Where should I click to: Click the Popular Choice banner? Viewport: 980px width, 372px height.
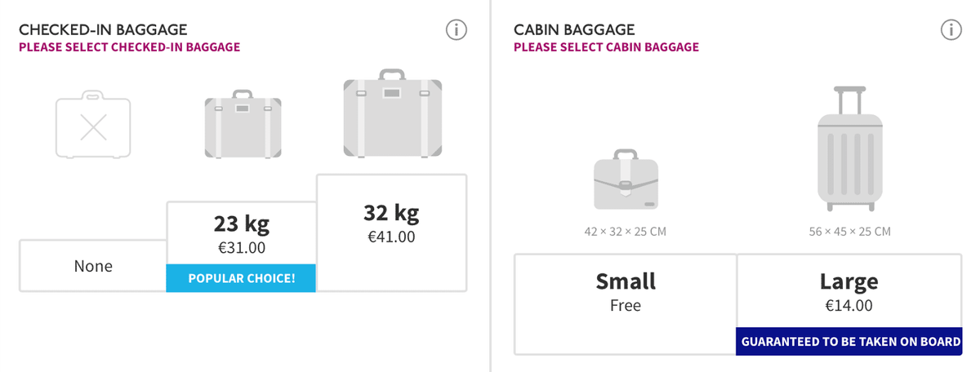click(241, 278)
